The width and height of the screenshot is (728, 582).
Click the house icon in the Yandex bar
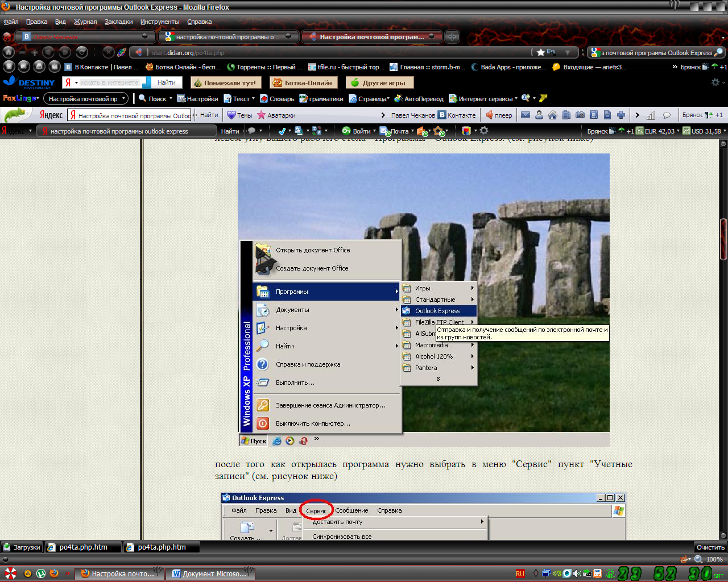[x=553, y=115]
